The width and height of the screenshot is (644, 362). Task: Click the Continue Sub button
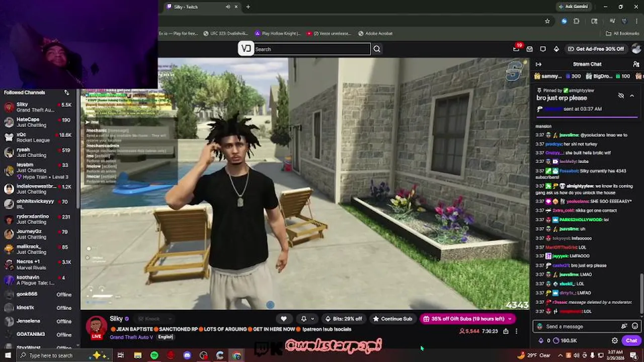coord(392,319)
